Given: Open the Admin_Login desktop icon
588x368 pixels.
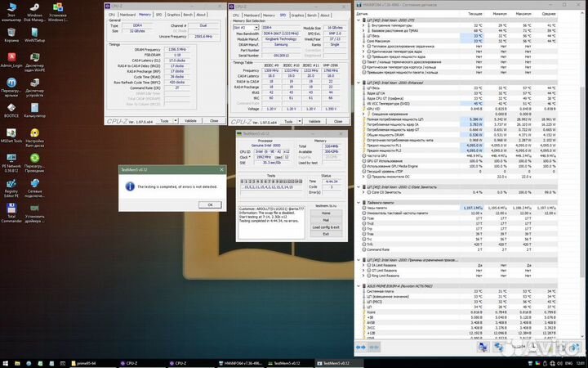Looking at the screenshot, I should (11, 60).
